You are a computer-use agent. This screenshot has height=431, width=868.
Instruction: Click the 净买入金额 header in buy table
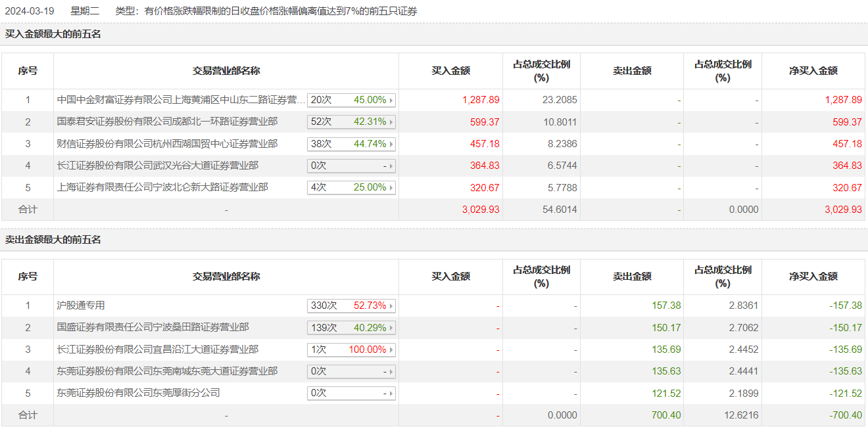click(813, 71)
